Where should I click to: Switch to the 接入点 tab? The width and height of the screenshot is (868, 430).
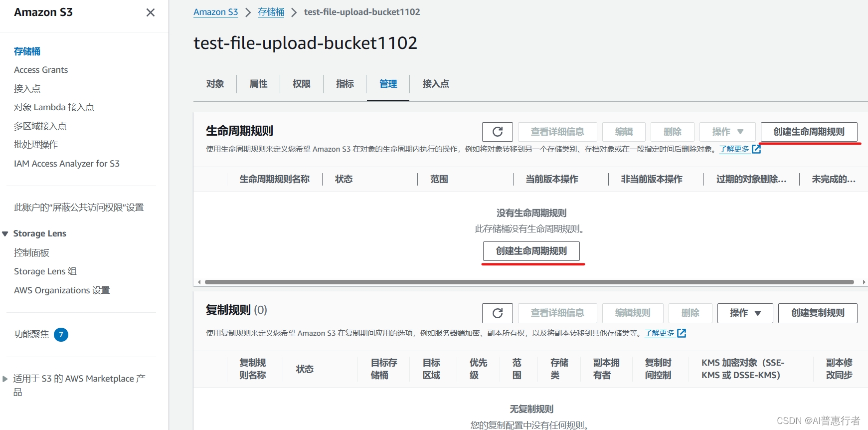[436, 84]
